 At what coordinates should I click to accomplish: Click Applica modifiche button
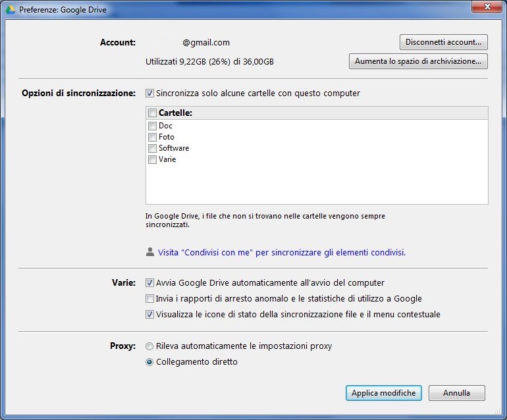[x=383, y=393]
